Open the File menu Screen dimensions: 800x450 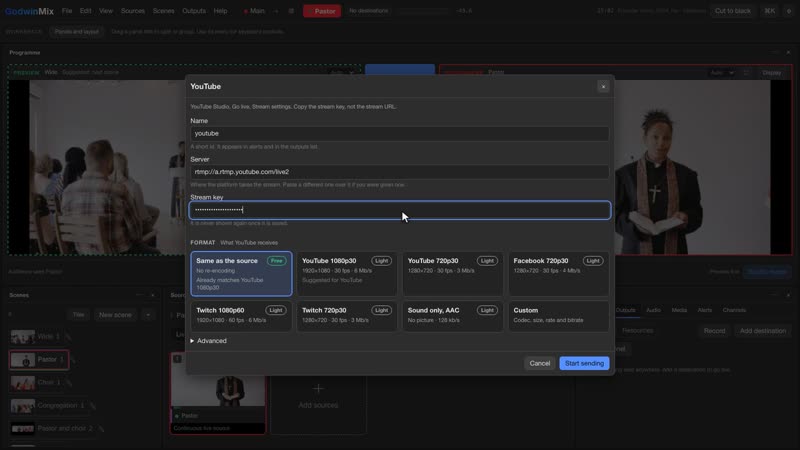click(67, 11)
